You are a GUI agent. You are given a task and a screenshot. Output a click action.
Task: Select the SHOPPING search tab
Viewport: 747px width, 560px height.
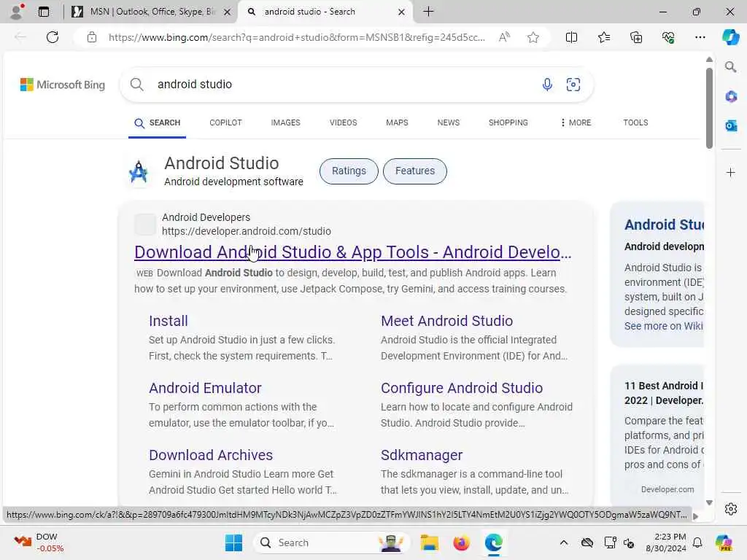pos(508,122)
